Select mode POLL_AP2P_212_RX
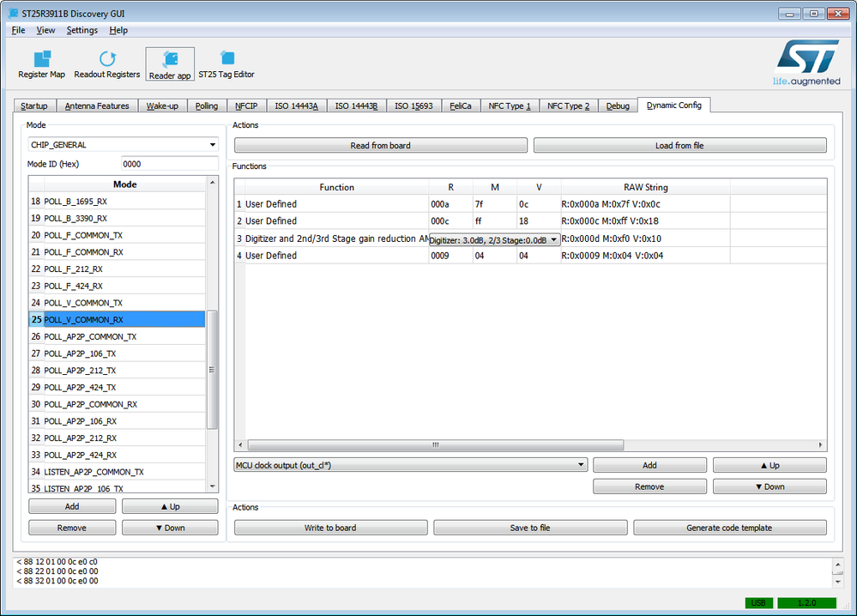This screenshot has height=616, width=857. point(117,438)
